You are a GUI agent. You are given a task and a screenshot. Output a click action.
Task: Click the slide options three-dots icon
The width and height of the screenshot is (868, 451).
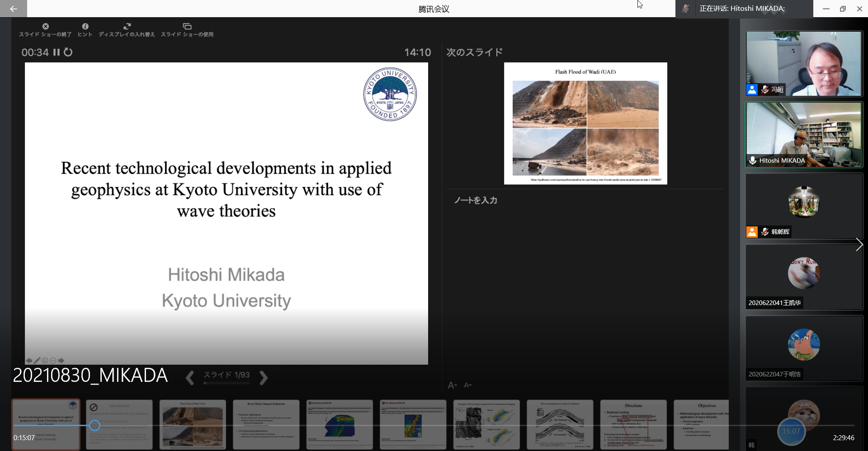53,361
